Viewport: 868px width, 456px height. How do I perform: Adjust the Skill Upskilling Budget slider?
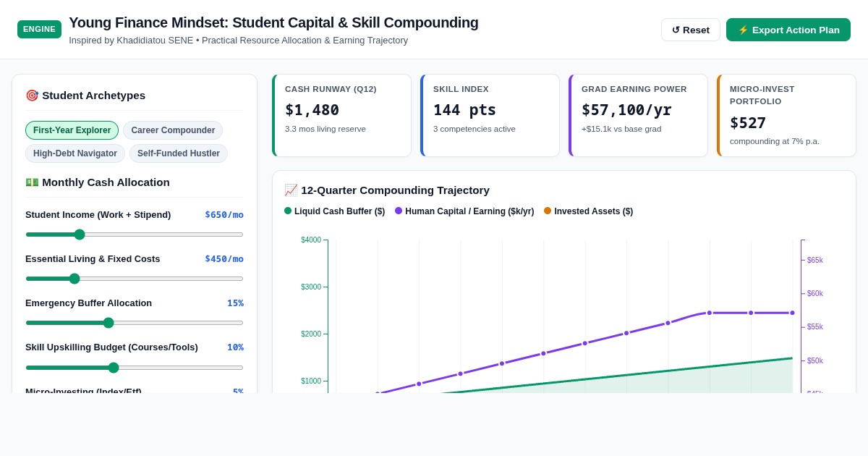tap(135, 368)
